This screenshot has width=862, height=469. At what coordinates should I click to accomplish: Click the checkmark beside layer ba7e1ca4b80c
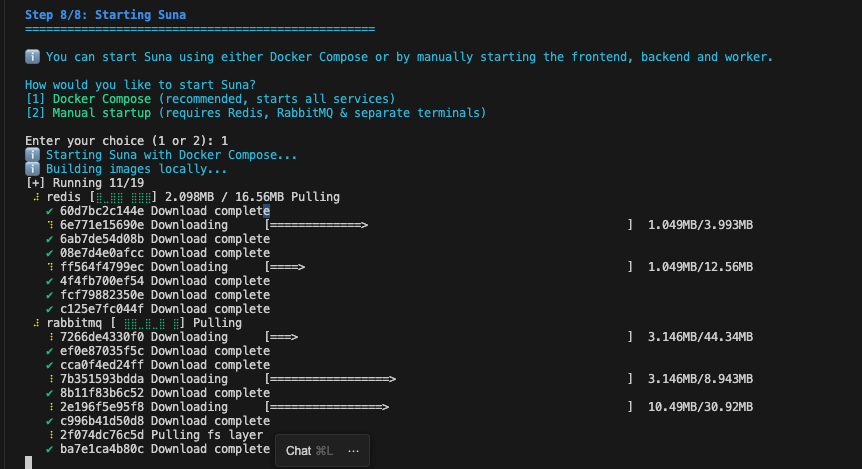pos(49,449)
